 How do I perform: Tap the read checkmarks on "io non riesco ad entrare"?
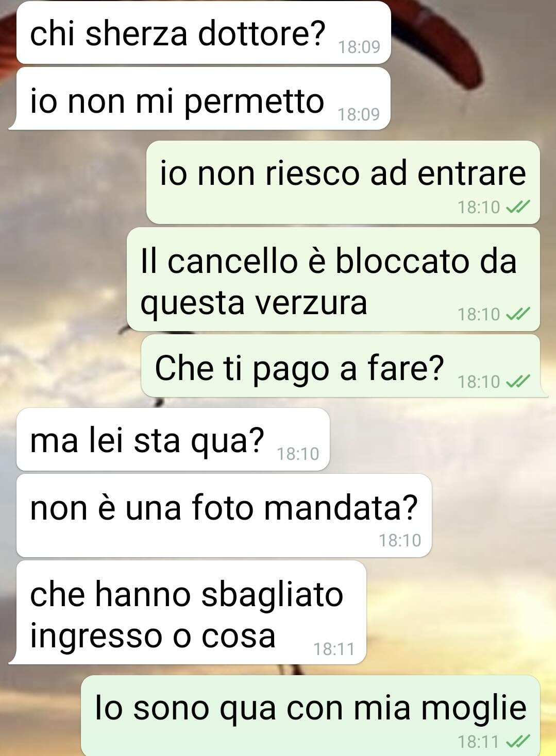[x=518, y=207]
